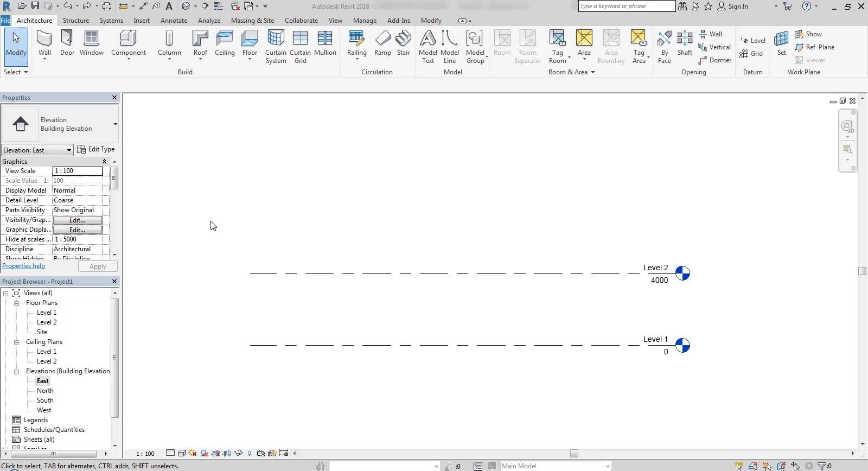
Task: Select the Wall tool
Action: click(44, 43)
